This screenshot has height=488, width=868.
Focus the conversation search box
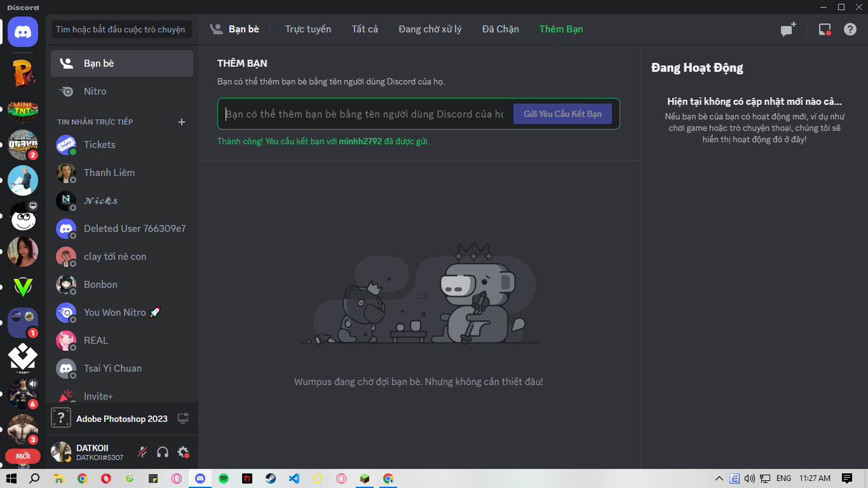tap(121, 29)
